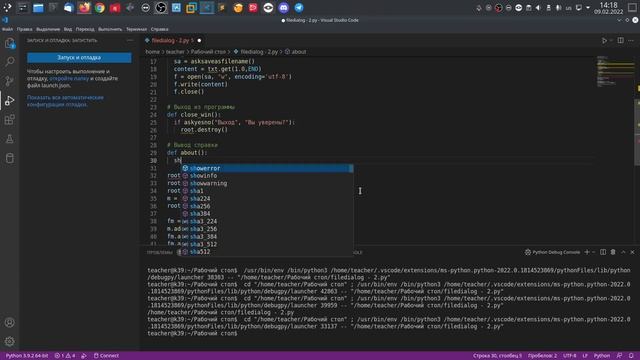
Task: Click the откройте папку link
Action: point(69,78)
